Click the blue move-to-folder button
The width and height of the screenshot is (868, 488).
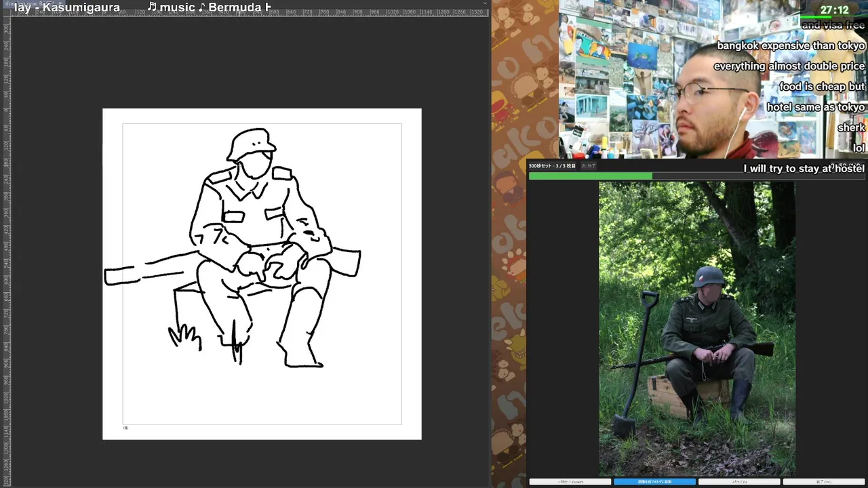tap(654, 482)
